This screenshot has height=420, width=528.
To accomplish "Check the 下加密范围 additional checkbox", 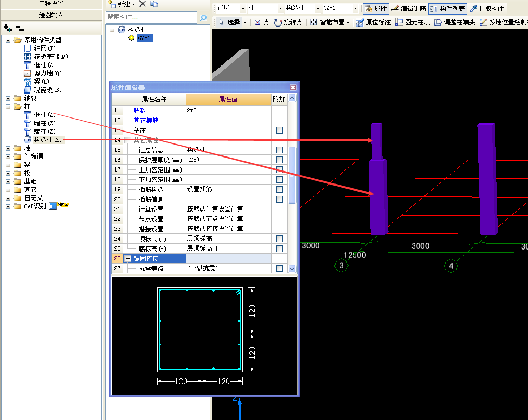I will pos(279,179).
